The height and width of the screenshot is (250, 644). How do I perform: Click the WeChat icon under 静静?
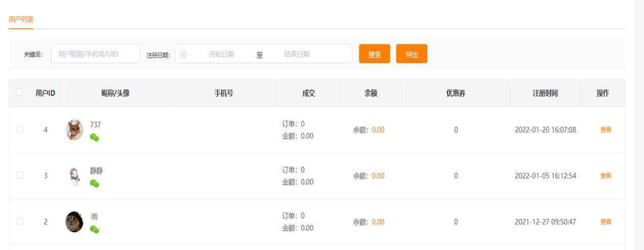point(94,184)
